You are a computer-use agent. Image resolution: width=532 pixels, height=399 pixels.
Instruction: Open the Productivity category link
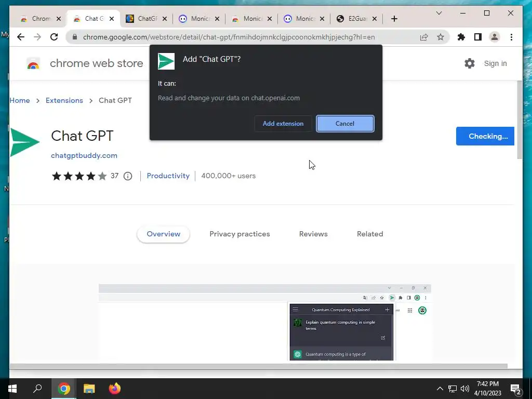[168, 176]
